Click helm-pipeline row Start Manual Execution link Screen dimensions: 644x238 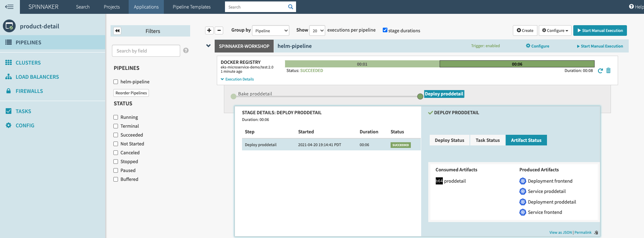tap(600, 46)
